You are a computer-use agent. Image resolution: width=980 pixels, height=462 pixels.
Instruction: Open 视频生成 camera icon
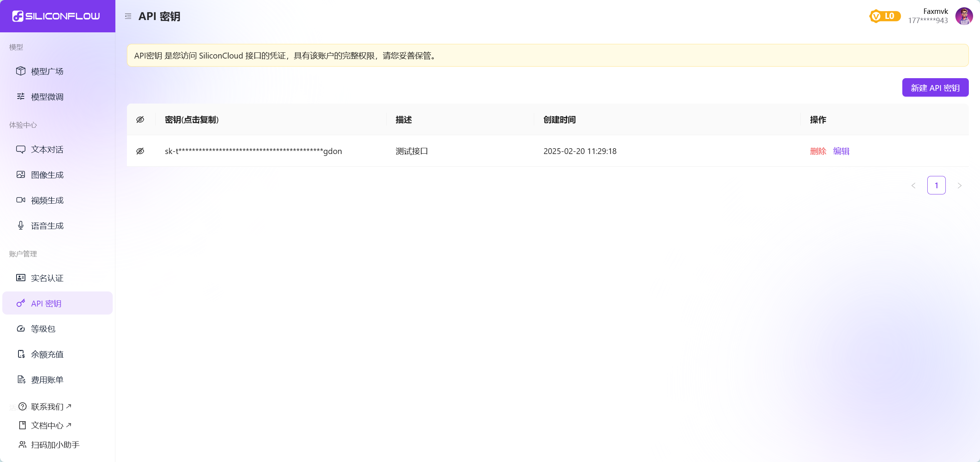[x=21, y=200]
